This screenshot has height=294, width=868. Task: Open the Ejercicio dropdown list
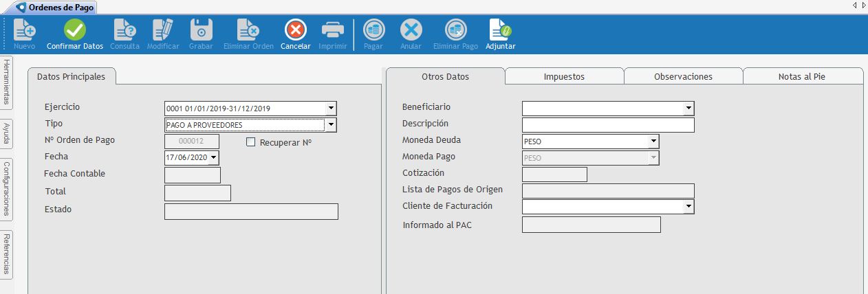click(331, 109)
